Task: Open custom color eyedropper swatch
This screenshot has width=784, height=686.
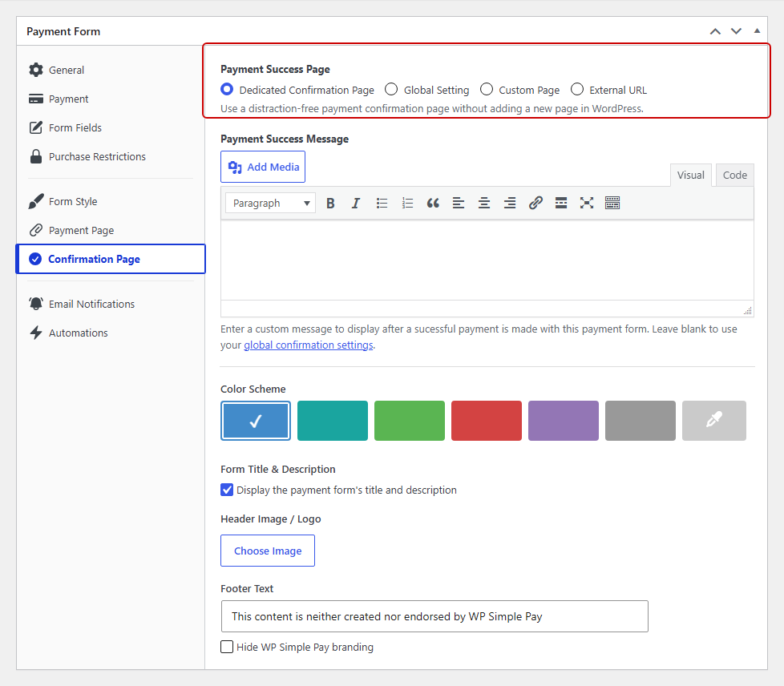Action: (x=714, y=421)
